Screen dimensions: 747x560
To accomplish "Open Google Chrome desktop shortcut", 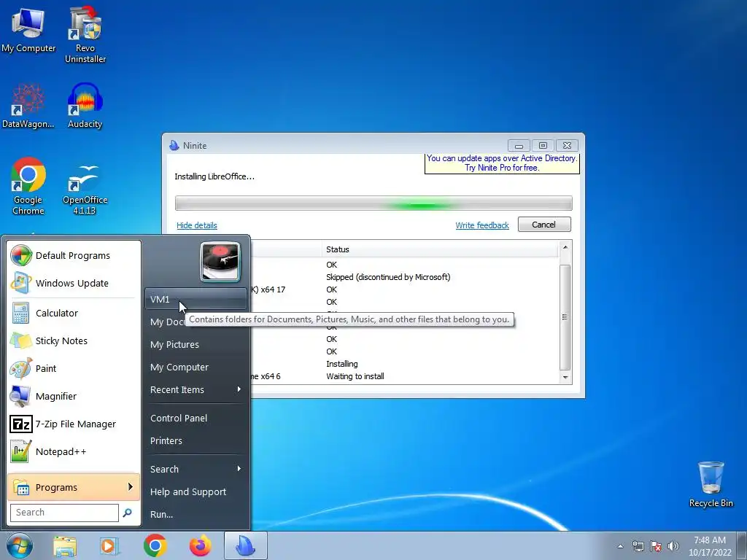I will coord(28,186).
